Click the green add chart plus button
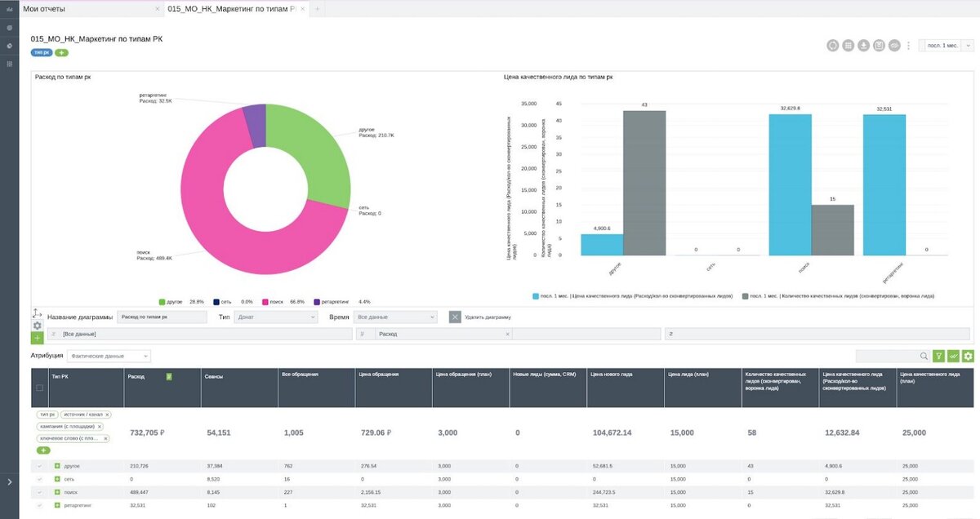The image size is (980, 519). pyautogui.click(x=38, y=338)
